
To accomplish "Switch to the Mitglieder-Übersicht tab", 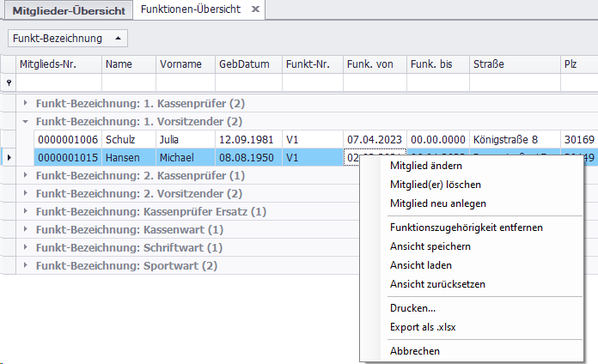I will point(68,9).
